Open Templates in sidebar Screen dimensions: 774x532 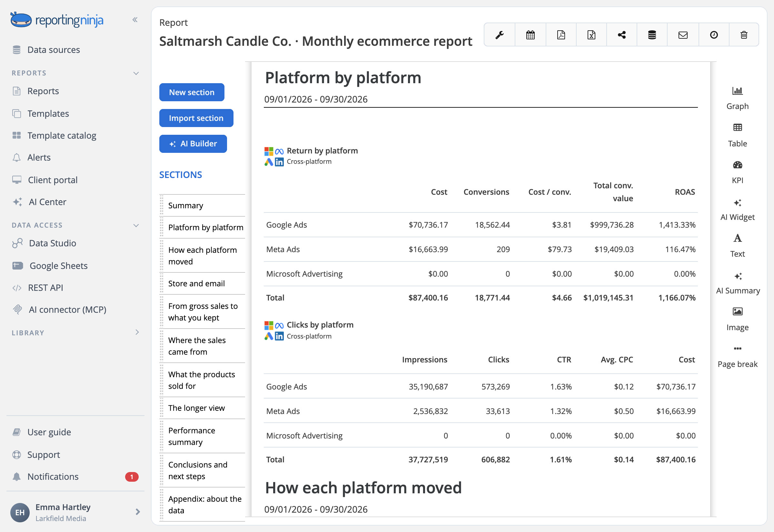(x=41, y=113)
